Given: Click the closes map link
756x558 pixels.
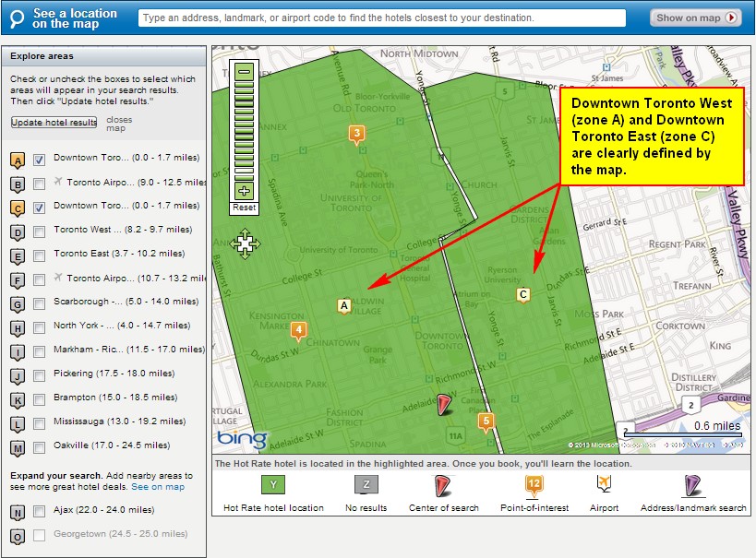Looking at the screenshot, I should pos(118,124).
